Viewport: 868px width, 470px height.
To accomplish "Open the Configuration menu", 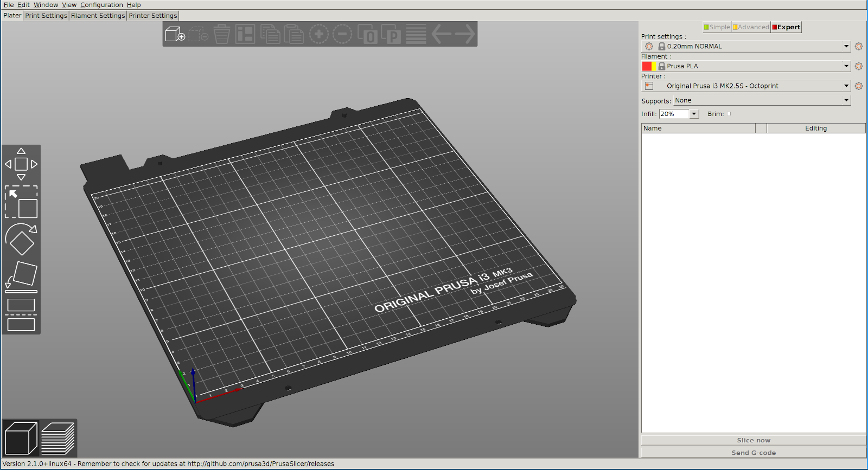I will tap(101, 5).
